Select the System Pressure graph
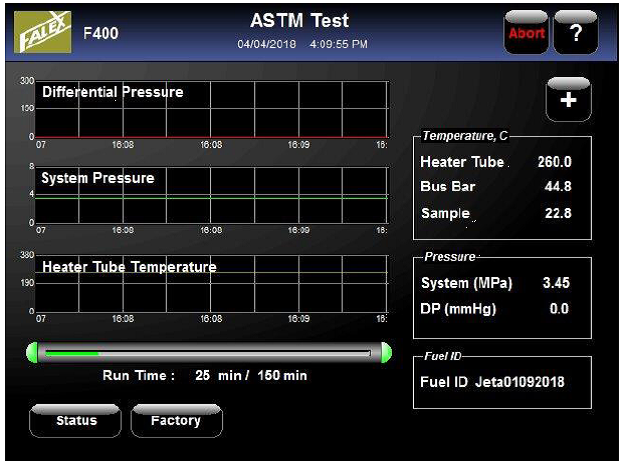 pos(212,195)
